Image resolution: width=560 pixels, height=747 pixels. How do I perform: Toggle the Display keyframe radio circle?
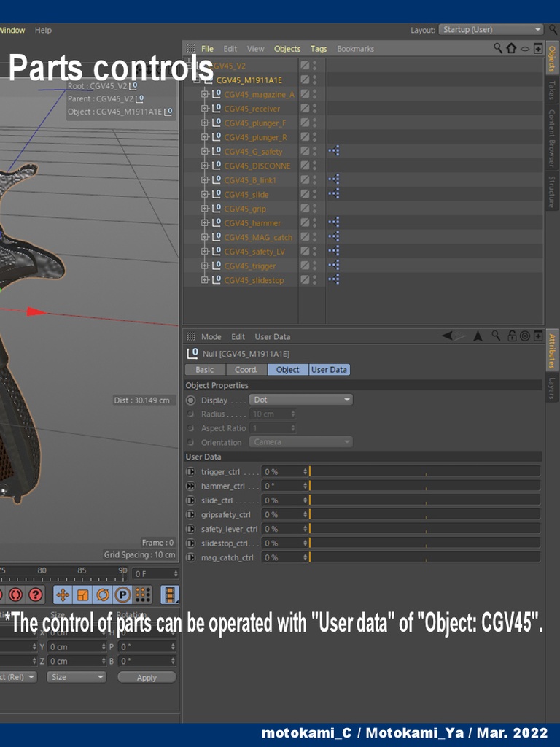click(x=190, y=400)
